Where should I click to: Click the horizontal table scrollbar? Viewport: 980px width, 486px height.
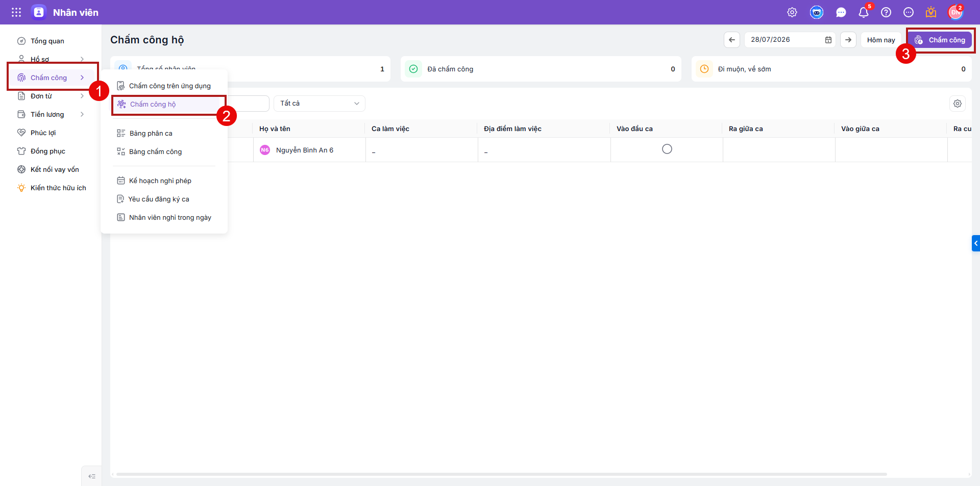coord(502,474)
